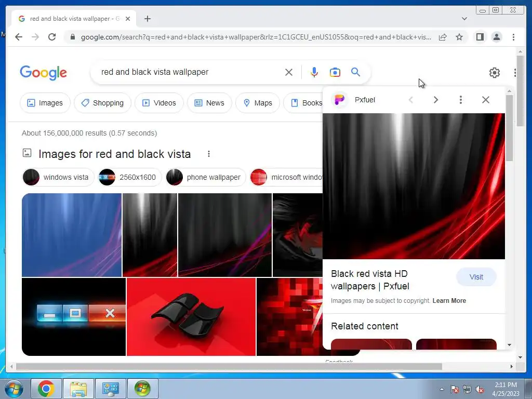Search by voice microphone icon

coord(314,72)
